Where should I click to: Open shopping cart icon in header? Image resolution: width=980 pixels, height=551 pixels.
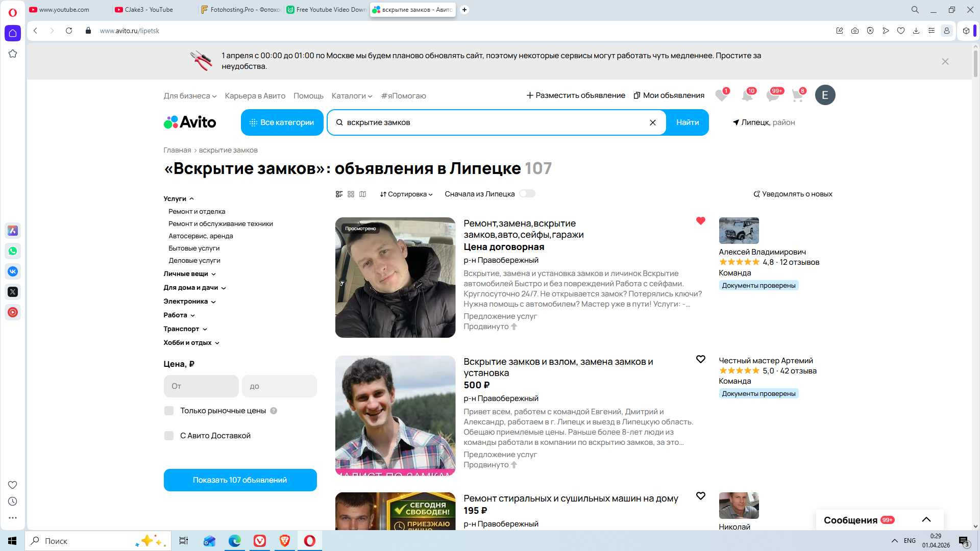pyautogui.click(x=797, y=95)
